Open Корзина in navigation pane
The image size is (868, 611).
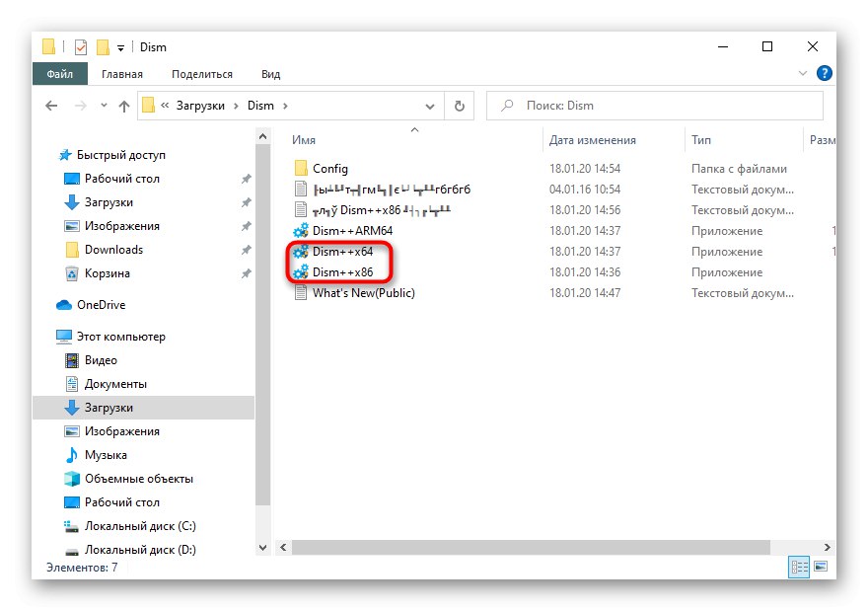point(107,273)
